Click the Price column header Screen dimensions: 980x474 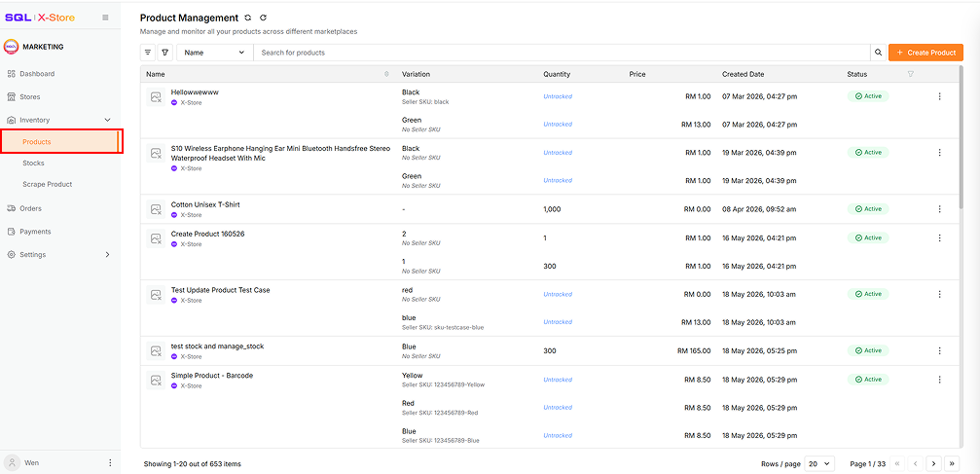(637, 74)
